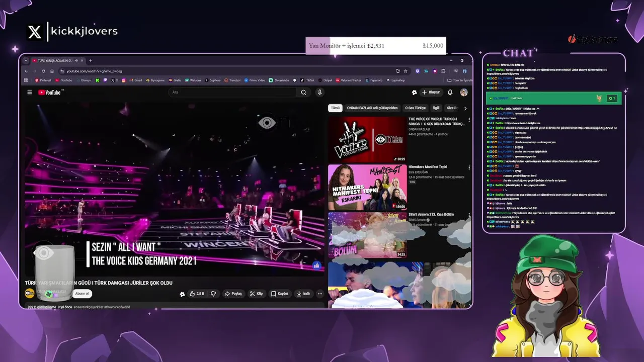Open the tab search dropdown arrow
The image size is (644, 362).
pyautogui.click(x=26, y=61)
